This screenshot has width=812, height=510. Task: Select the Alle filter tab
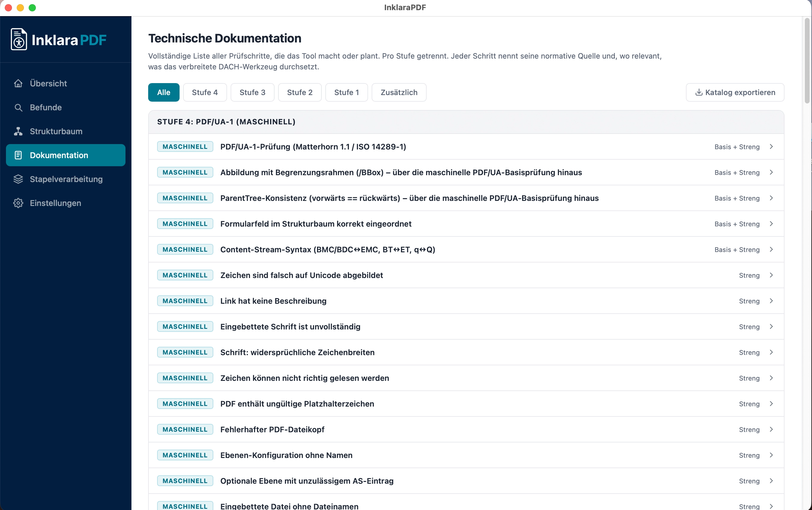[x=164, y=92]
